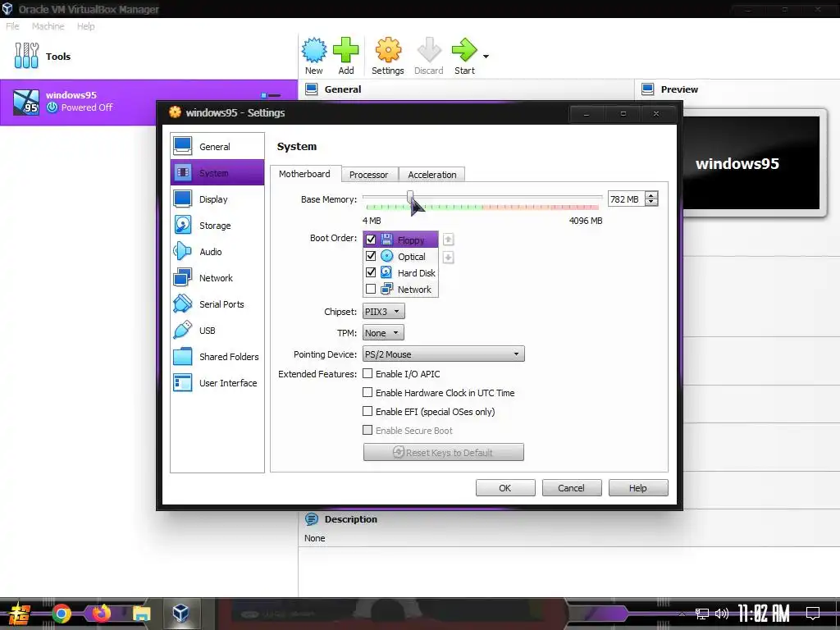Click Firefox icon in taskbar
840x630 pixels.
pos(101,614)
